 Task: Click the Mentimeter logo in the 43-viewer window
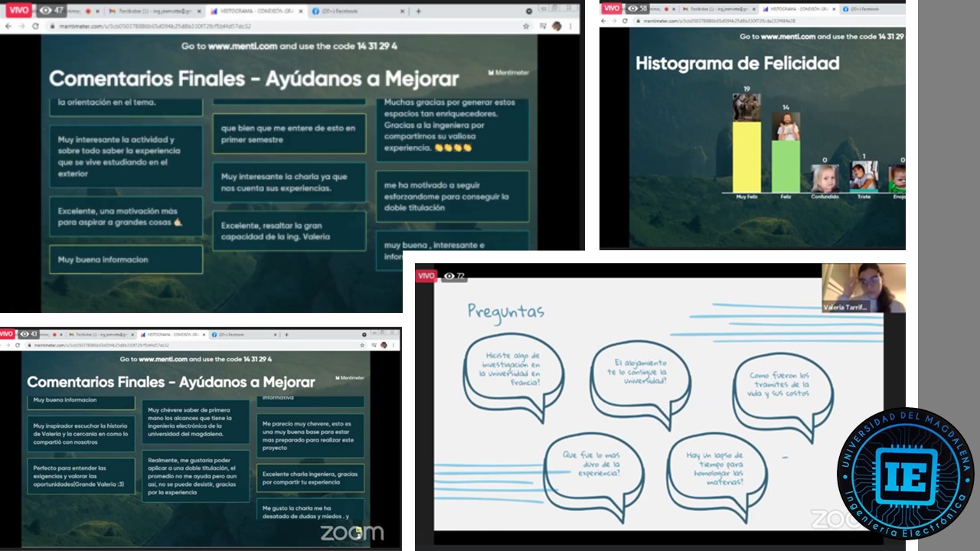click(x=350, y=377)
